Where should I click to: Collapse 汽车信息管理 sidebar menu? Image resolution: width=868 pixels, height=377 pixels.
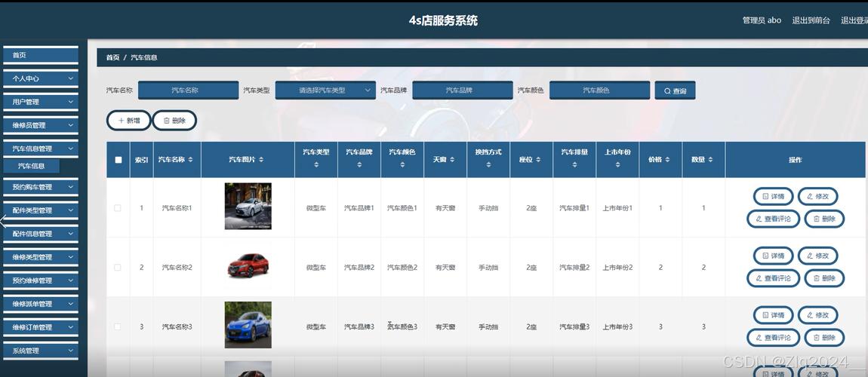41,149
